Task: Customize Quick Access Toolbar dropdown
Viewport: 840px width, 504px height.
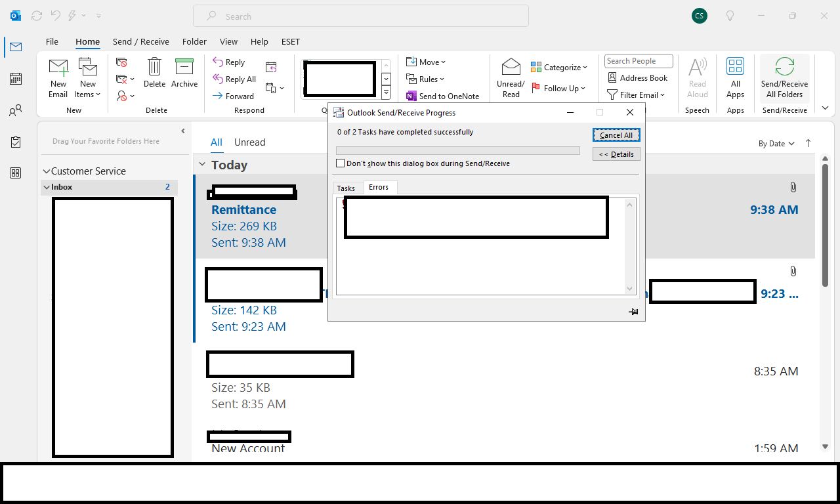Action: [x=98, y=15]
